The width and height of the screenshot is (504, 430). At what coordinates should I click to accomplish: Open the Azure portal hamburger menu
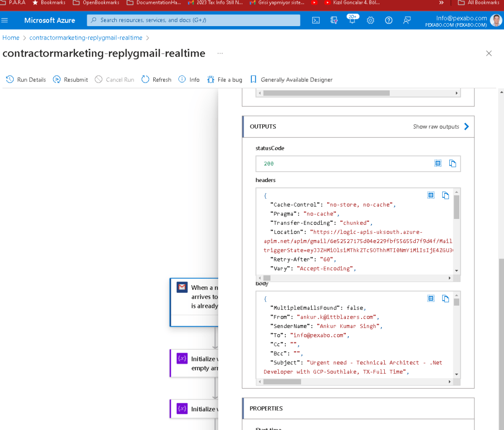tap(4, 20)
